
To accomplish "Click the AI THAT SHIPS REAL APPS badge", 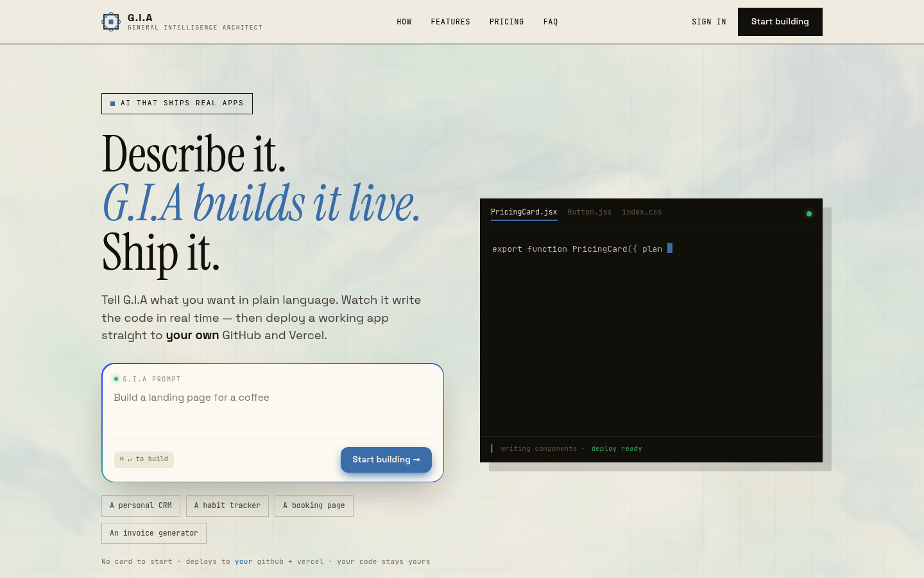I will tap(177, 103).
